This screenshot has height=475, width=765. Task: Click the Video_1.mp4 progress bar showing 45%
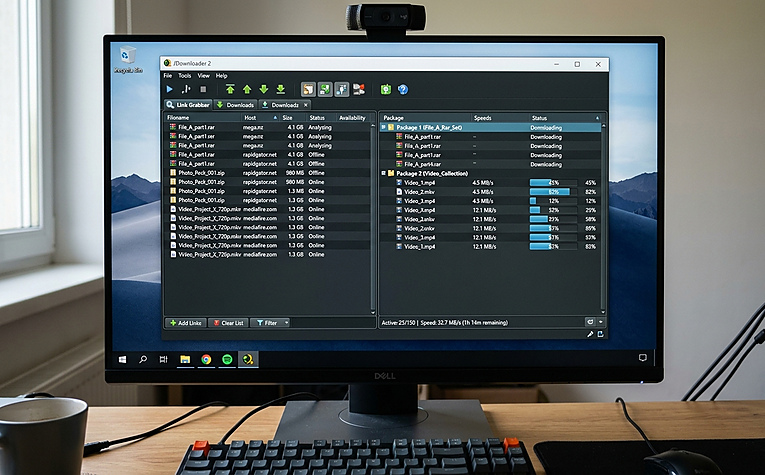[553, 182]
